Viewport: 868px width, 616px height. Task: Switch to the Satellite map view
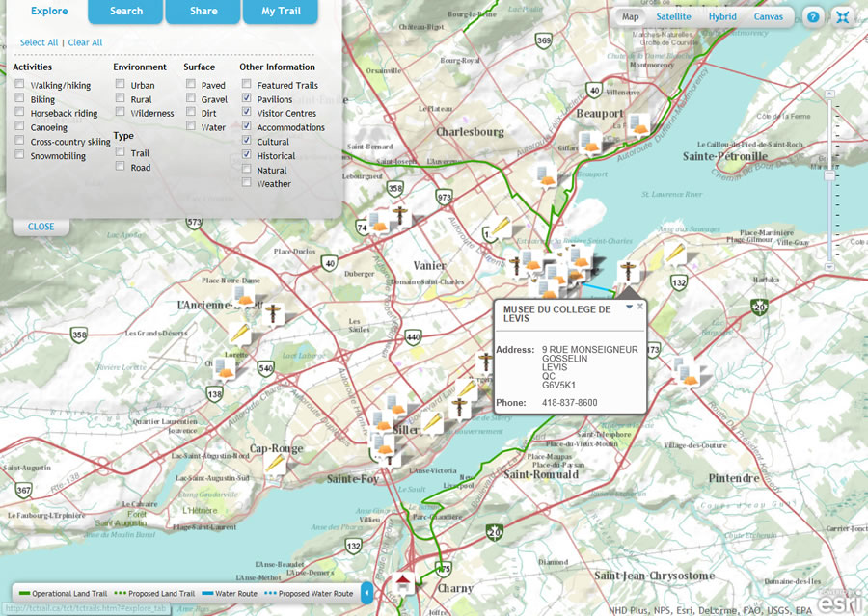click(x=673, y=16)
